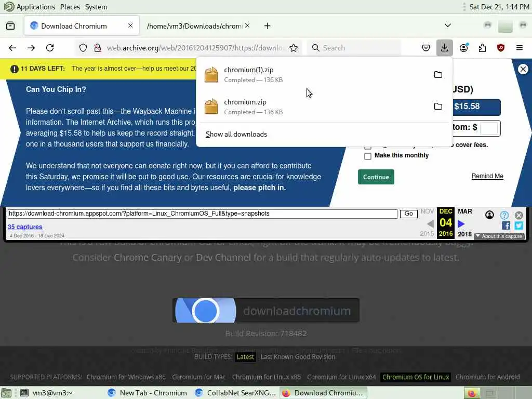Viewport: 532px width, 399px height.
Task: Click the address bar URL
Action: pyautogui.click(x=195, y=48)
